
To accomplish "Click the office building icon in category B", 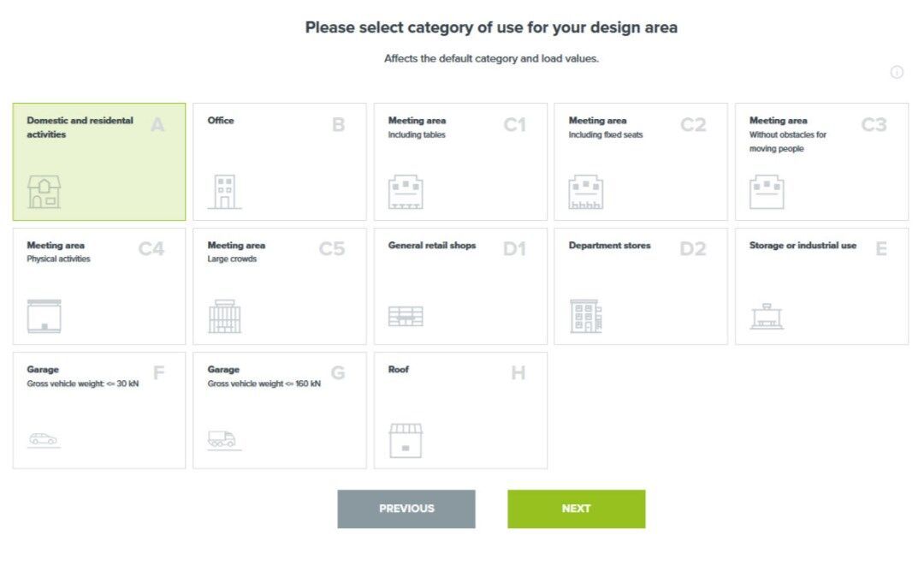I will 224,192.
